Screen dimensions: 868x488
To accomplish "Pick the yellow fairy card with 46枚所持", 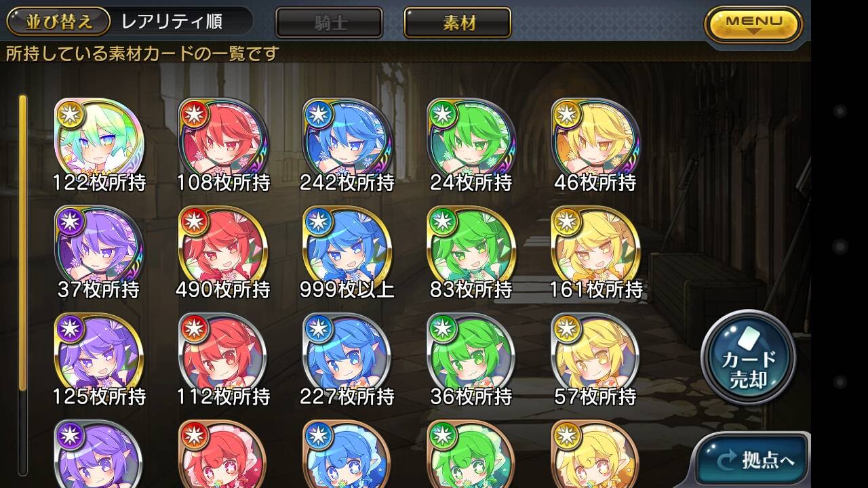I will [595, 143].
